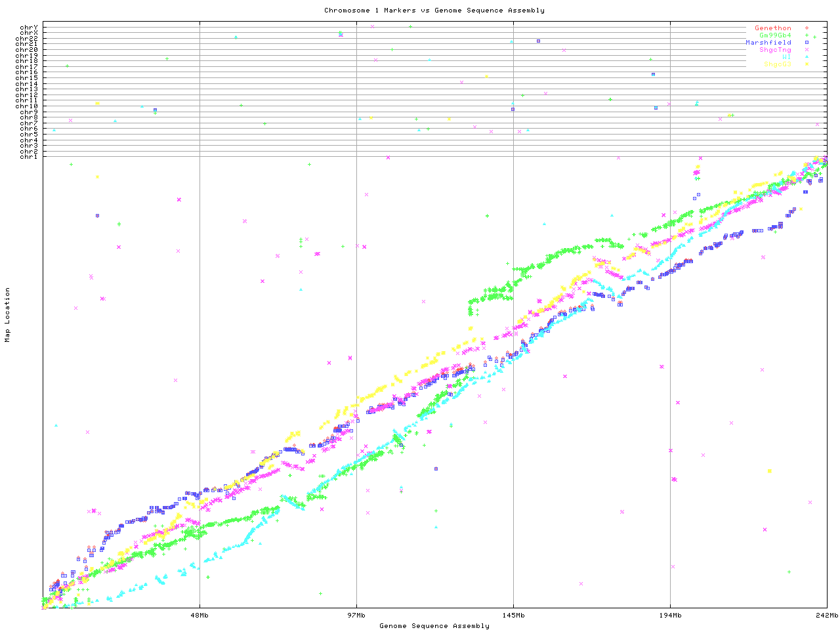Click the 145Mb x-axis tick label
This screenshot has width=840, height=630.
tap(513, 616)
